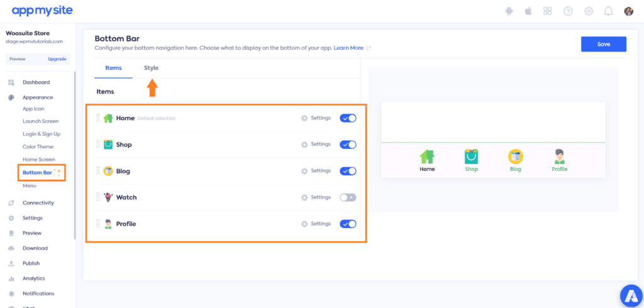Screen dimensions: 644x308
Task: Open Settings for the Watch item
Action: [316, 197]
